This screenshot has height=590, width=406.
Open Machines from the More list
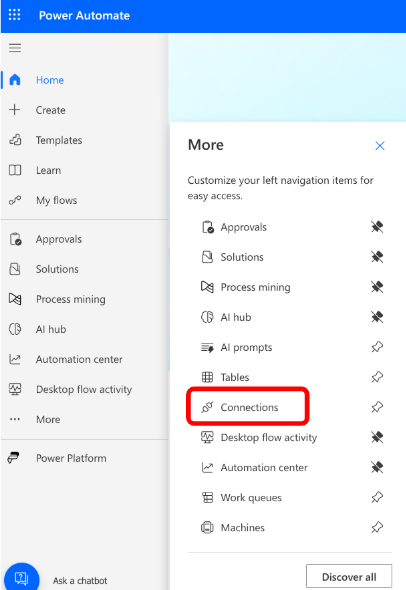point(243,528)
